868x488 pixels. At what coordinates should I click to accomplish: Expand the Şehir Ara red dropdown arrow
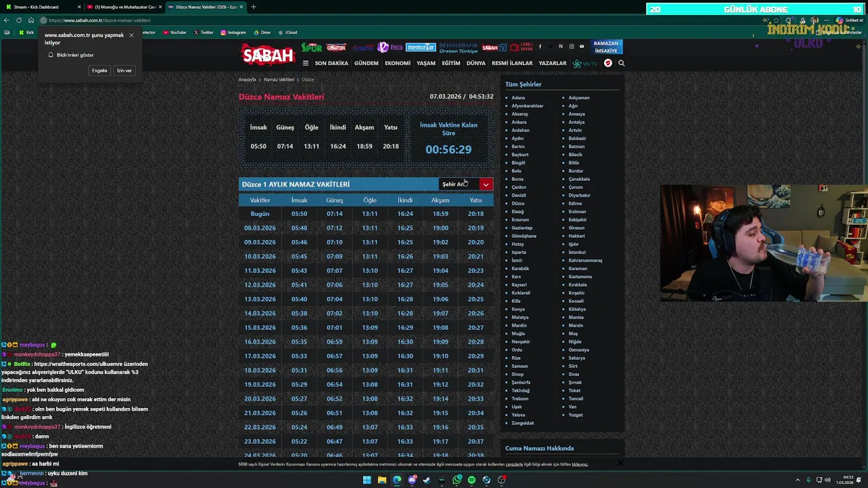point(486,184)
